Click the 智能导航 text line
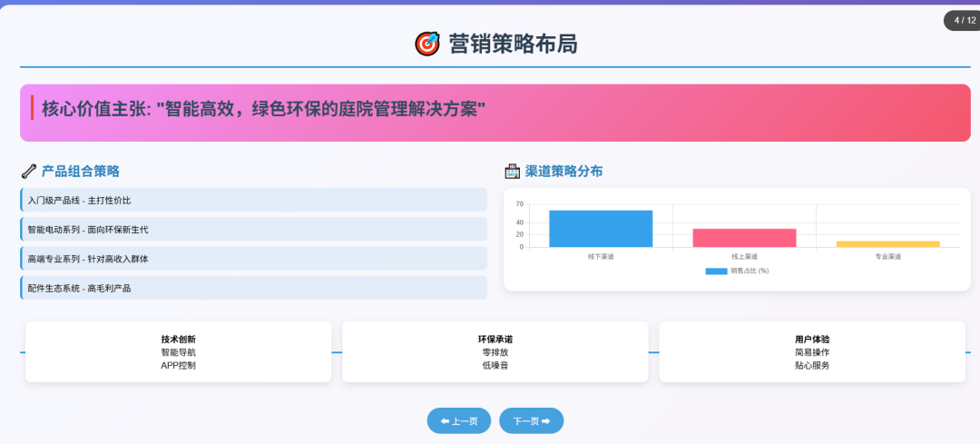 (178, 352)
